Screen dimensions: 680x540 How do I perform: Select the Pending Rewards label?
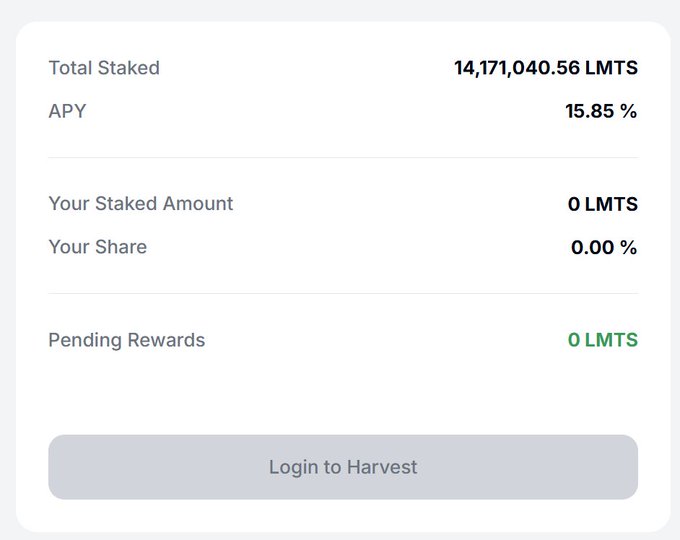tap(126, 340)
